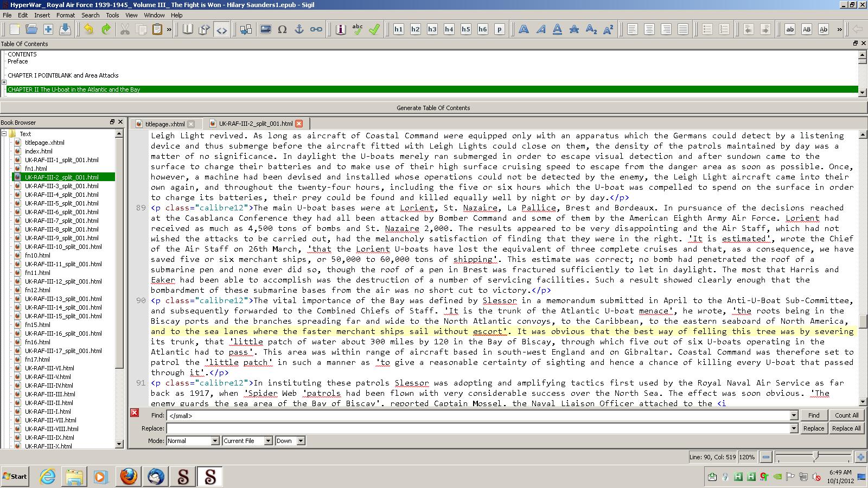This screenshot has height=488, width=868.
Task: Open the Current File scope dropdown
Action: tap(247, 441)
